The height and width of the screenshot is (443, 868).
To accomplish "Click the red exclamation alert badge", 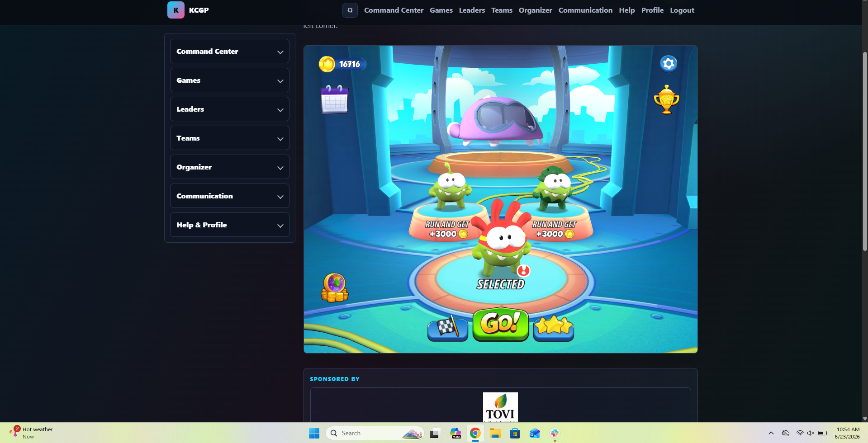I will click(x=523, y=270).
